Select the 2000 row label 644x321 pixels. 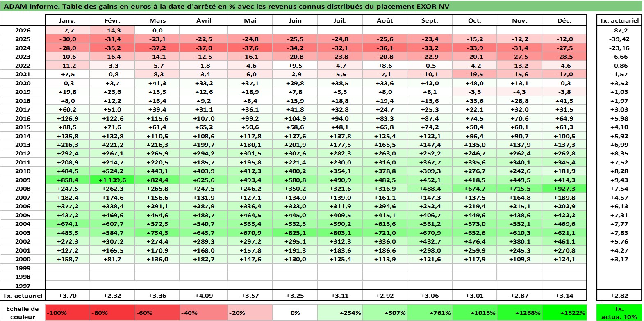23,259
